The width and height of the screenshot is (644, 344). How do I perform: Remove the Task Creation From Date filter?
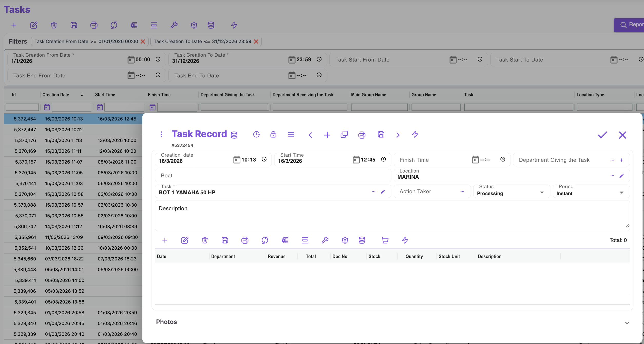point(143,42)
